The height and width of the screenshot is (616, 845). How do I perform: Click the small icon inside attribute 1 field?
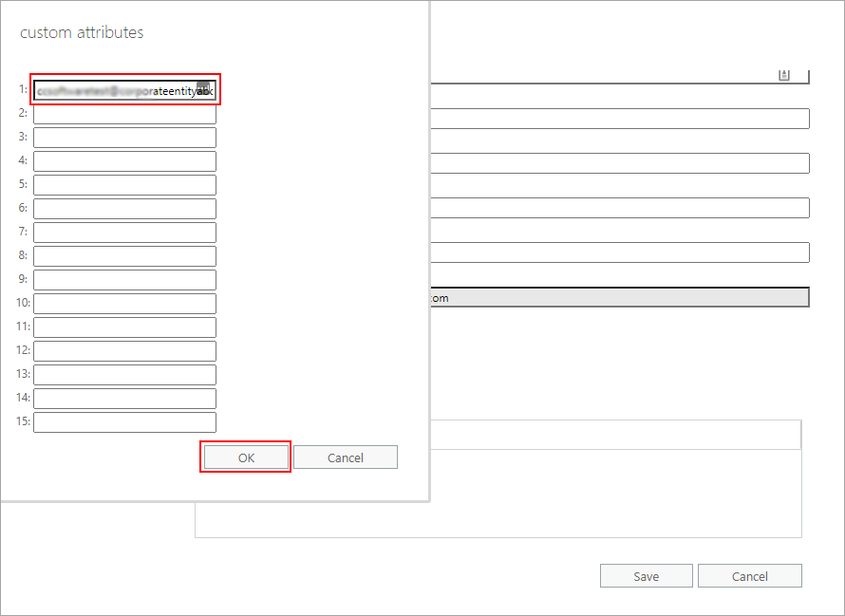coord(203,89)
